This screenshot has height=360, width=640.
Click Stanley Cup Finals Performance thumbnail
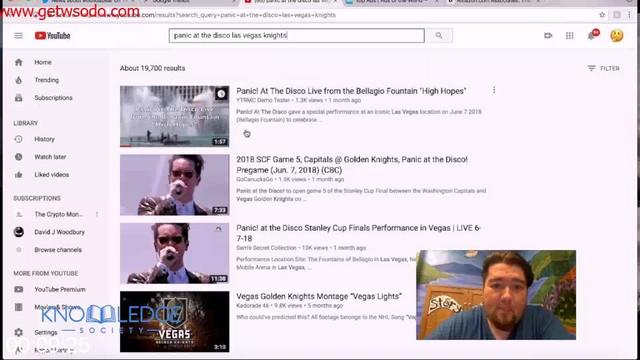coord(175,253)
